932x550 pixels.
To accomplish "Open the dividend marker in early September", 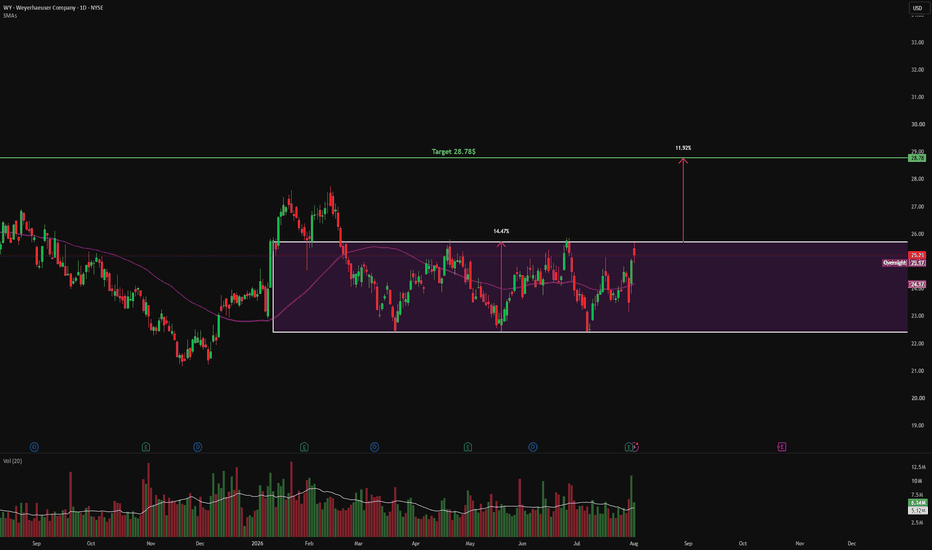I will [x=34, y=447].
